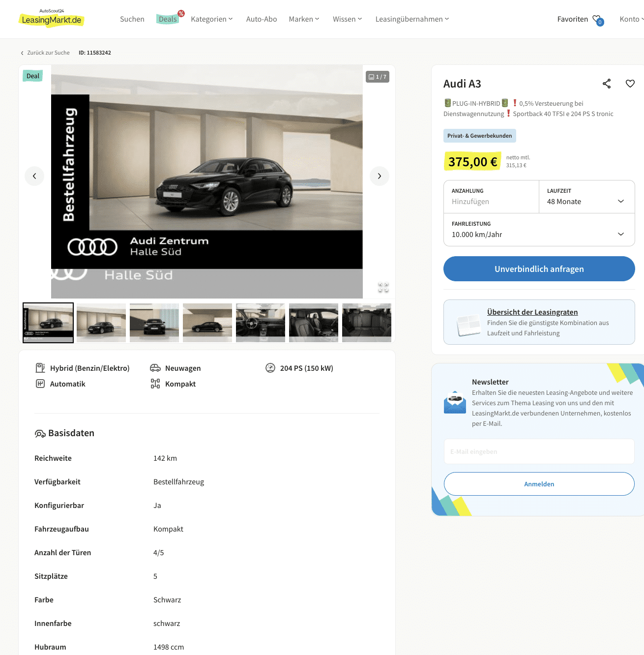This screenshot has width=644, height=655.
Task: Select the third thumbnail front car view
Action: tap(154, 323)
